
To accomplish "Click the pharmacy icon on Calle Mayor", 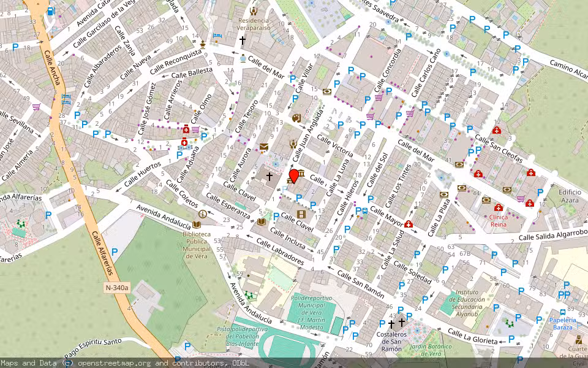I will click(x=409, y=224).
